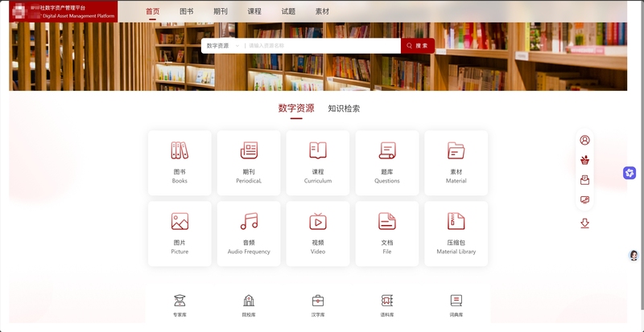Open the 素材 Material category card
The image size is (644, 332).
[x=456, y=163]
